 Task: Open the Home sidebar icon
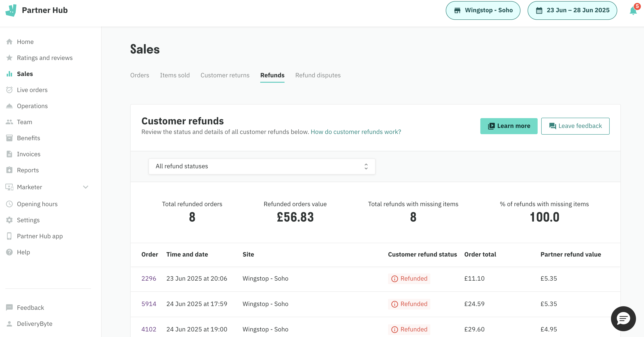(9, 42)
